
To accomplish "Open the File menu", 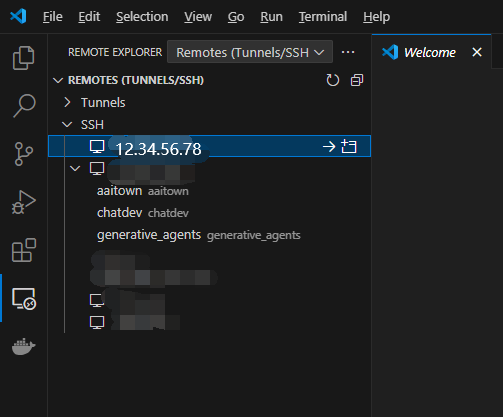I will coord(53,16).
